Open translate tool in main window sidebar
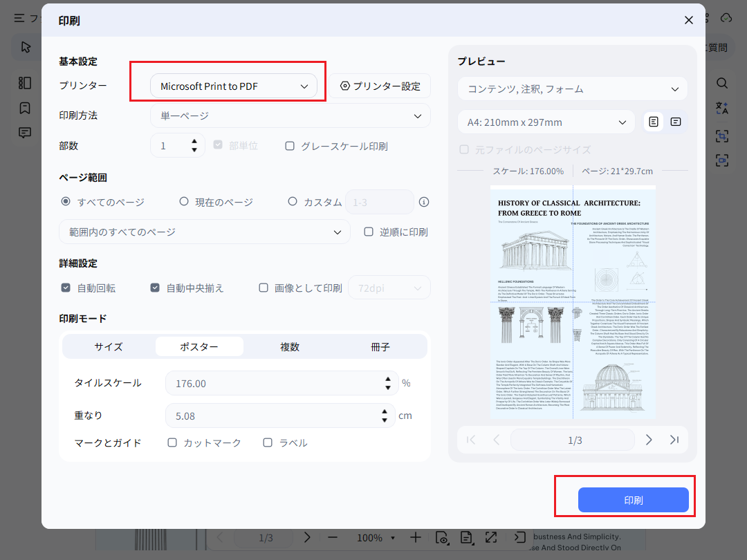The height and width of the screenshot is (560, 747). (x=722, y=108)
